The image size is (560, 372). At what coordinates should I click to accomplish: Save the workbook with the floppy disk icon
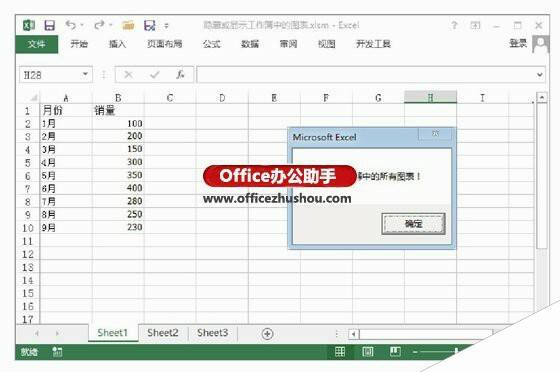49,25
